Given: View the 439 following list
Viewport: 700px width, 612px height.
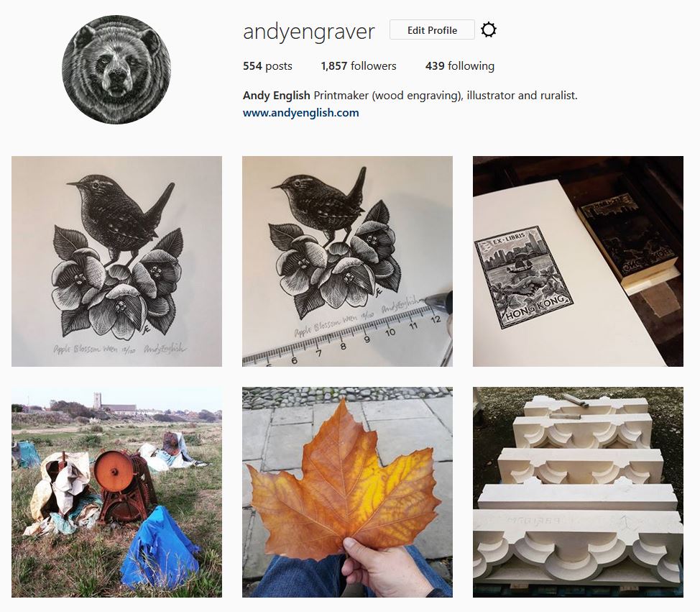Looking at the screenshot, I should (x=460, y=66).
